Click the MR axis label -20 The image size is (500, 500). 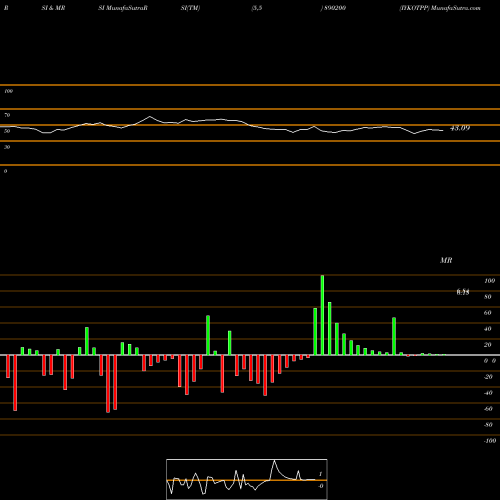click(x=488, y=377)
